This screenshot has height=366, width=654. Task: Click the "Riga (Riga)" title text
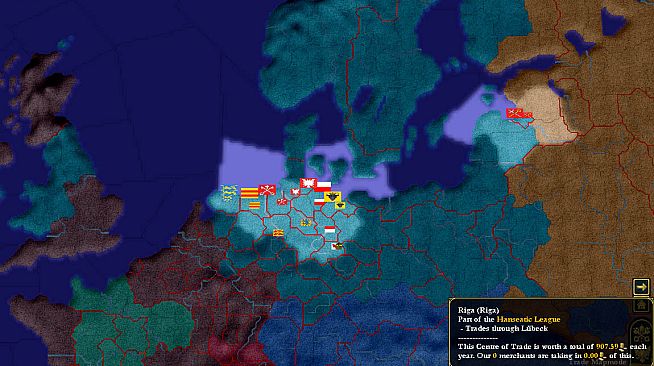pos(478,310)
